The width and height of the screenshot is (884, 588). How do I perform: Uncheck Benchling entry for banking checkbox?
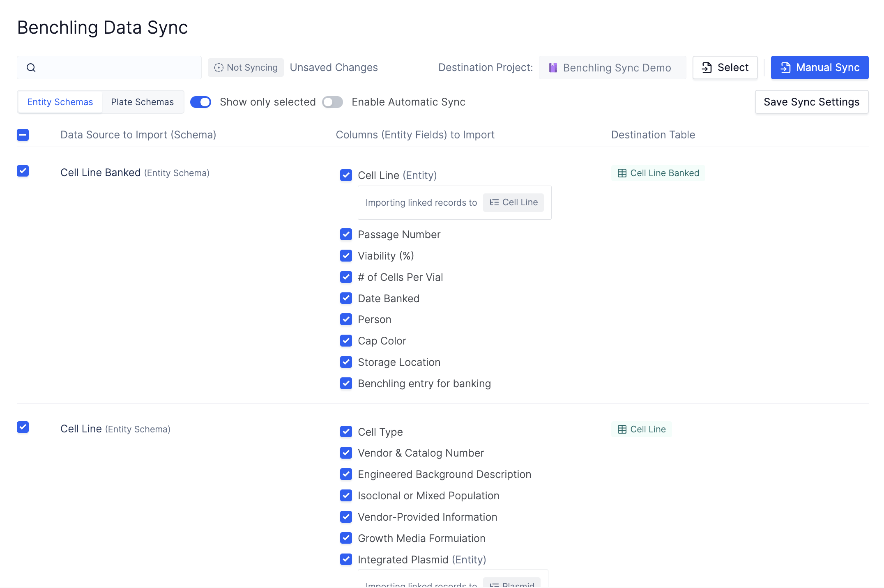click(x=346, y=384)
